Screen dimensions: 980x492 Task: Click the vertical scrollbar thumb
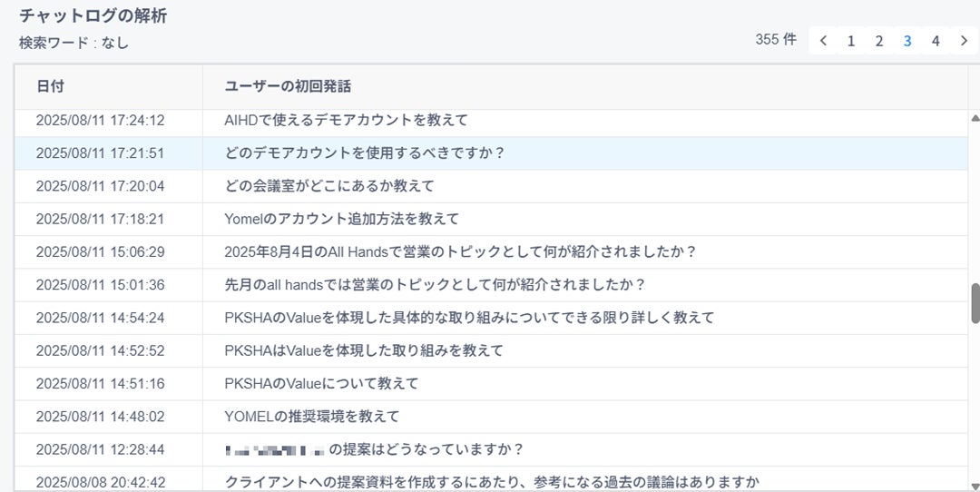click(x=975, y=303)
